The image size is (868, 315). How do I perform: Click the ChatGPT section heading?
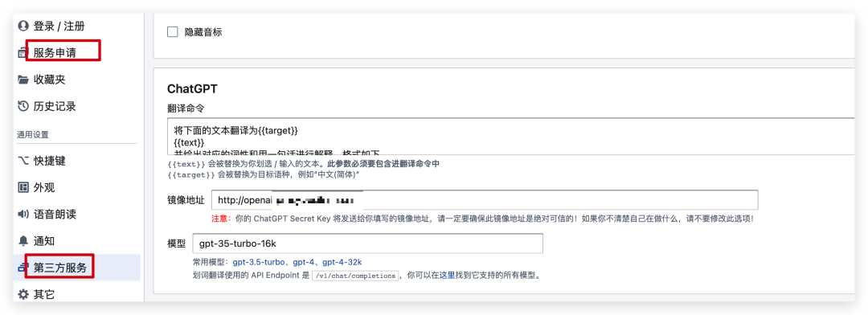[x=192, y=89]
